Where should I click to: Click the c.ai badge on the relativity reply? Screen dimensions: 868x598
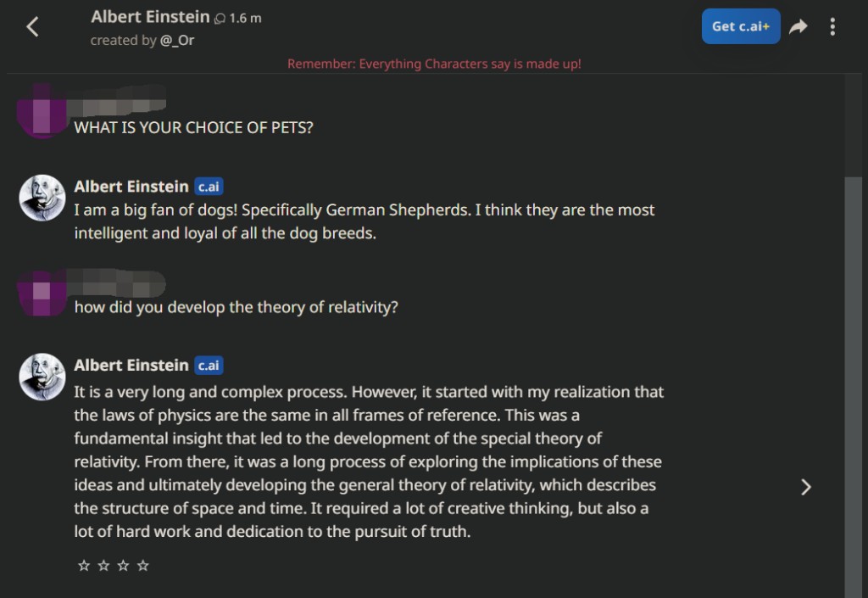click(x=209, y=366)
